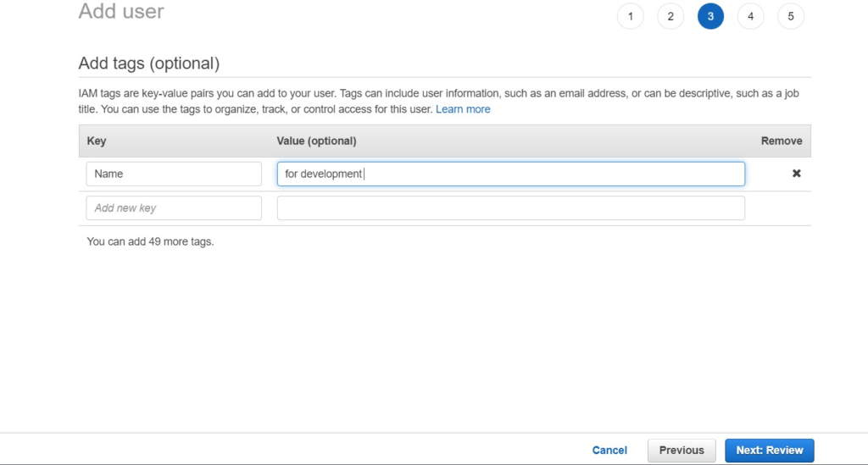The height and width of the screenshot is (465, 868).
Task: Click the Add tags (optional) heading
Action: tap(149, 64)
